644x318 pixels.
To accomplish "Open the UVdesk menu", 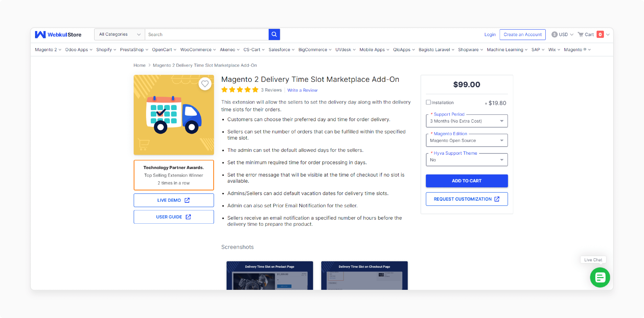I will [345, 50].
